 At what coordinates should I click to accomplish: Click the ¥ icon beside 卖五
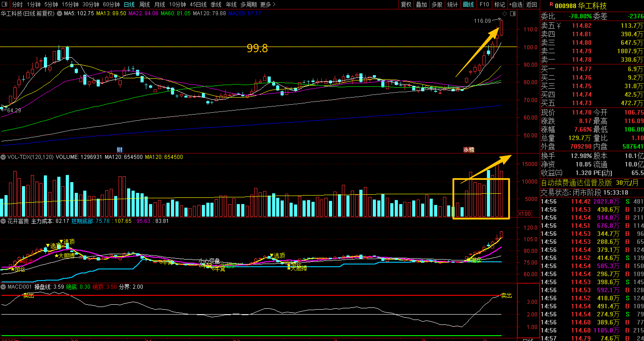pyautogui.click(x=559, y=26)
